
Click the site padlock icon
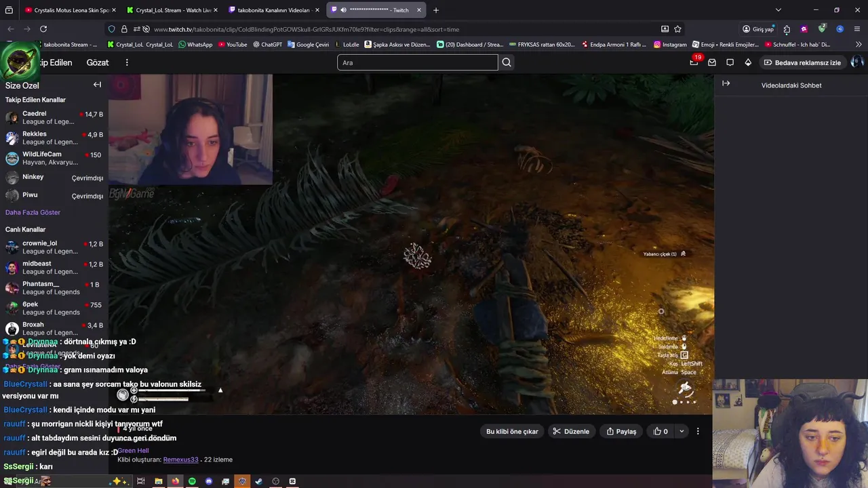[124, 29]
